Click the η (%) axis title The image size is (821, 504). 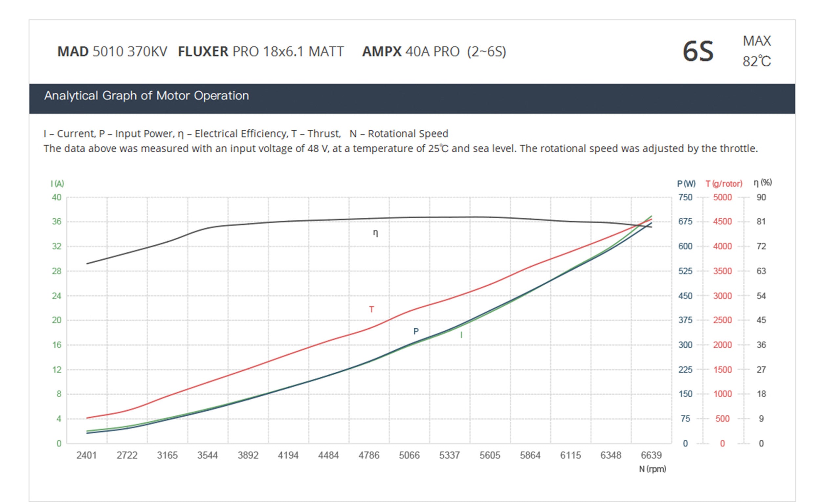point(762,182)
